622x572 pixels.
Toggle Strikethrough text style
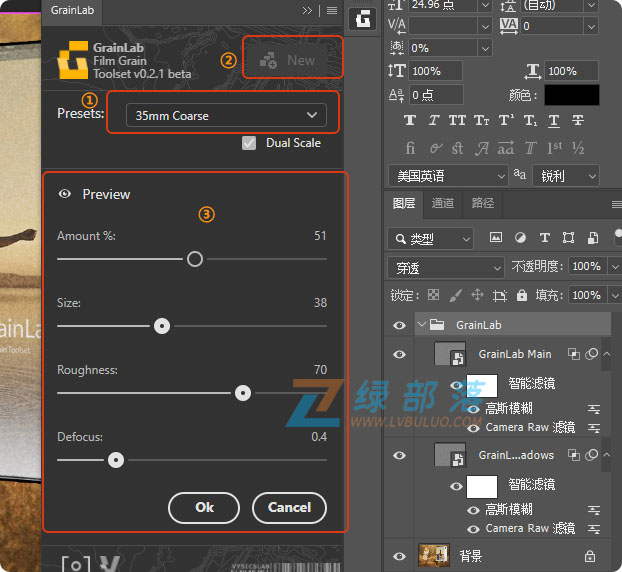(x=578, y=120)
